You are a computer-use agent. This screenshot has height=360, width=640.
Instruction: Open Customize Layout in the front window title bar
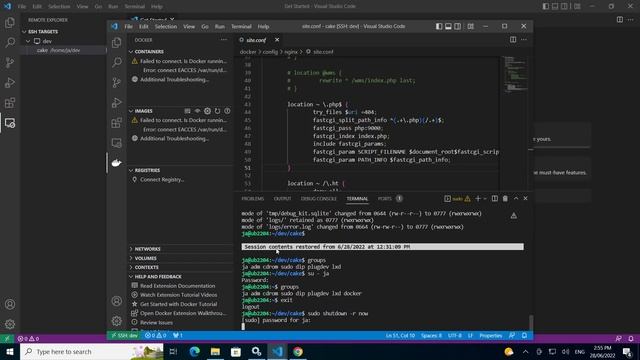click(471, 26)
